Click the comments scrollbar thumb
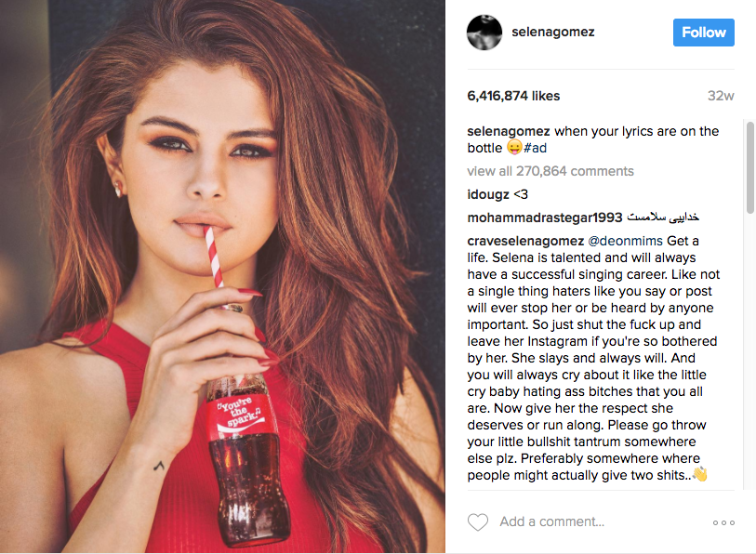The image size is (756, 554). click(x=749, y=167)
